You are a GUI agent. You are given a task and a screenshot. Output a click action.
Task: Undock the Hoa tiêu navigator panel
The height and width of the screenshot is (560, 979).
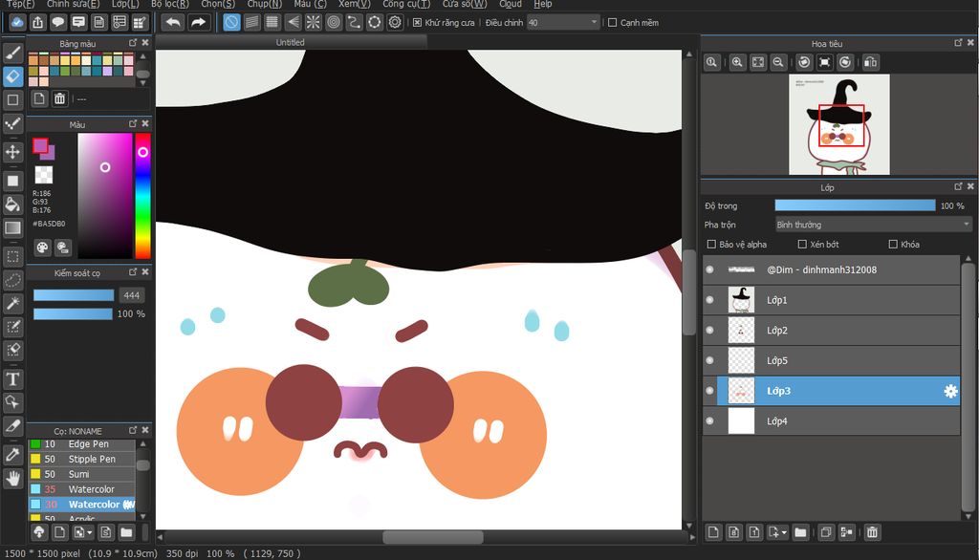click(958, 43)
